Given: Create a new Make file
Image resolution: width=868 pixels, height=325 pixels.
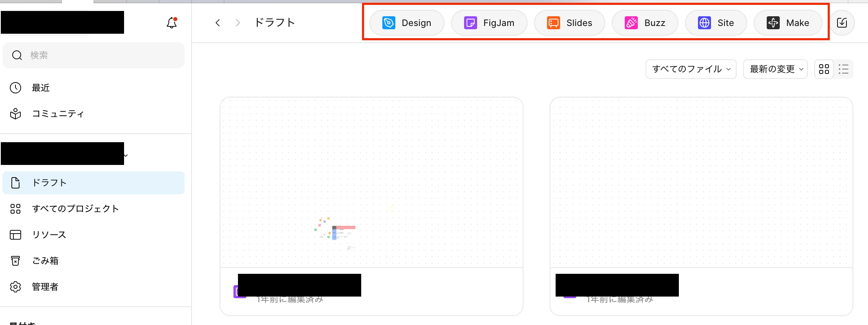Looking at the screenshot, I should tap(788, 23).
